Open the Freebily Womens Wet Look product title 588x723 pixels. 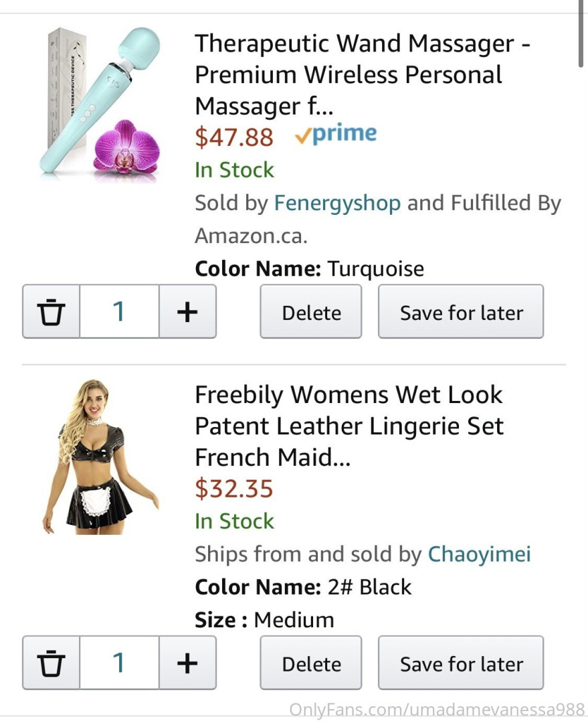coord(349,426)
